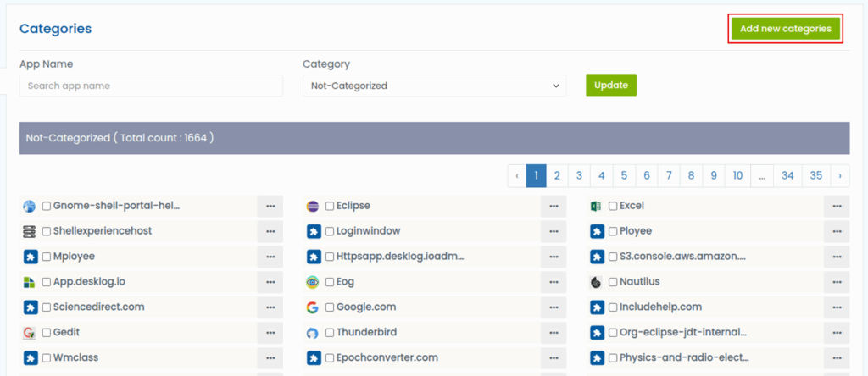Screen dimensions: 868x376
Task: Open the Category dropdown showing Not-Categorized
Action: [434, 86]
